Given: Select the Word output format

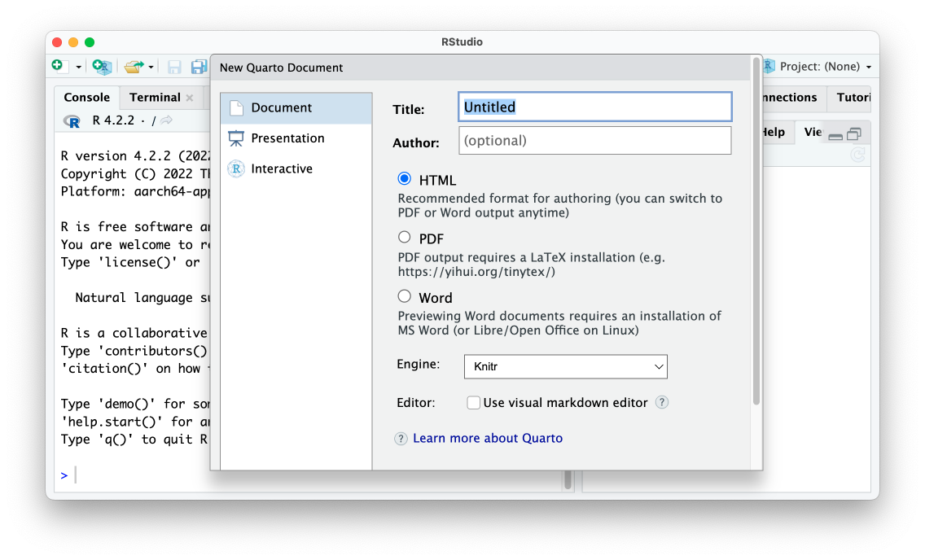Looking at the screenshot, I should tap(404, 295).
